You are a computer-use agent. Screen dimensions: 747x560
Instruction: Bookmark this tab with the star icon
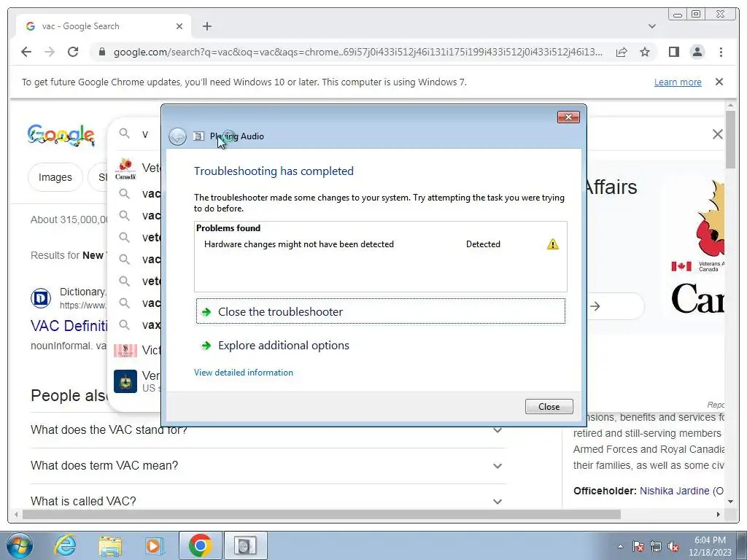tap(645, 52)
